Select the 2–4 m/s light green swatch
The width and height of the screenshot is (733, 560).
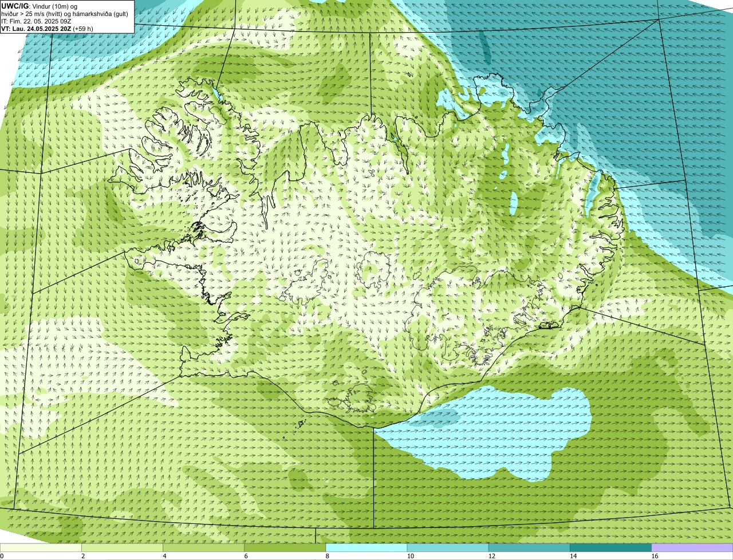[x=123, y=547]
